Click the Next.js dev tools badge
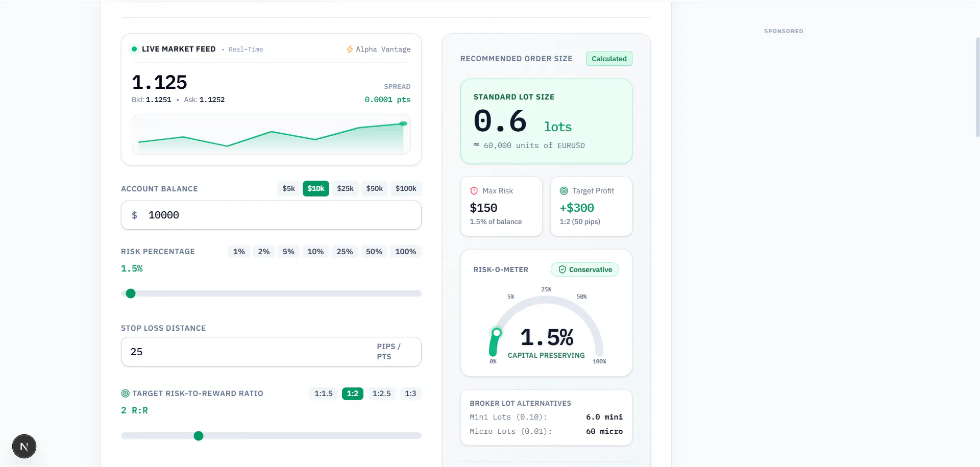This screenshot has width=980, height=467. point(24,447)
